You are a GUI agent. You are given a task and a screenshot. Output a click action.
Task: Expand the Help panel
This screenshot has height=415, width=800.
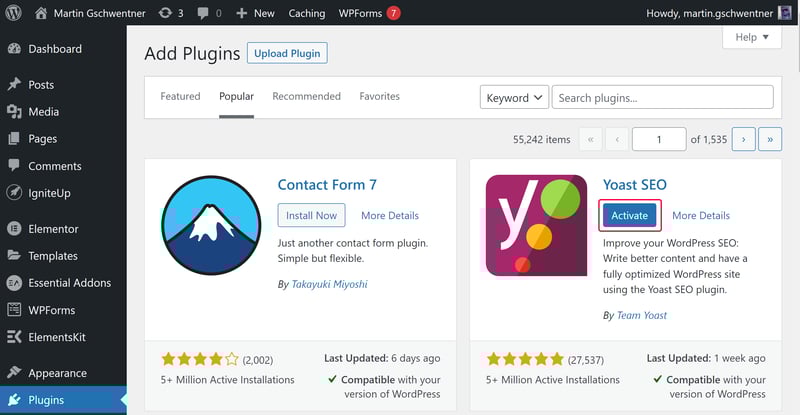pos(752,37)
